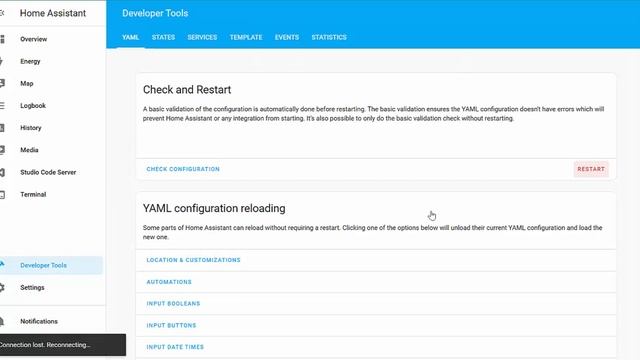Open the Energy page
This screenshot has width=640, height=360.
pos(30,61)
